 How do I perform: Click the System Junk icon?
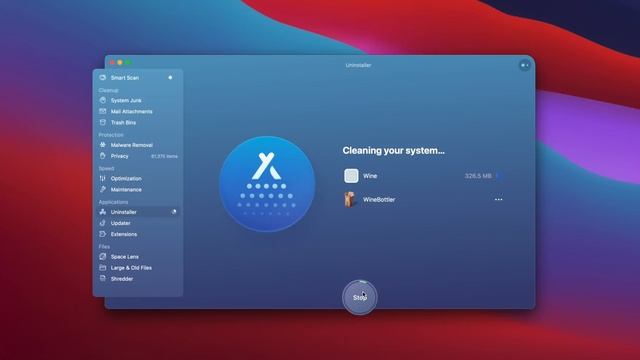(103, 100)
